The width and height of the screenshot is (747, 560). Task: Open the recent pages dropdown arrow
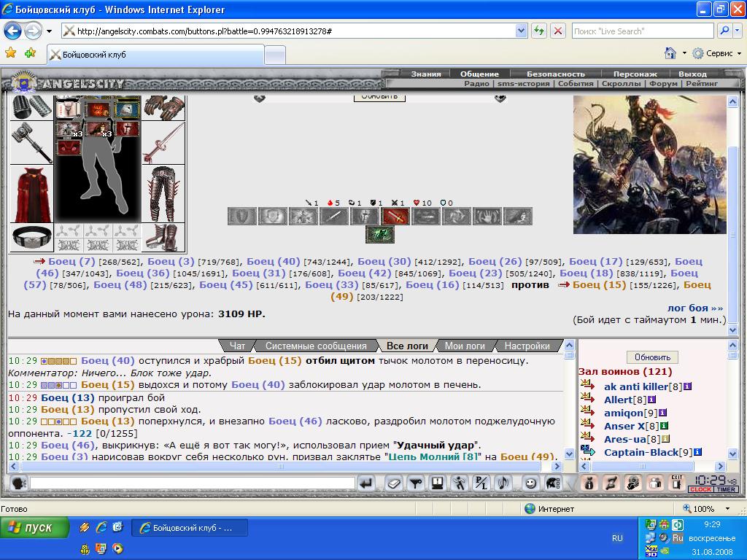tap(49, 31)
